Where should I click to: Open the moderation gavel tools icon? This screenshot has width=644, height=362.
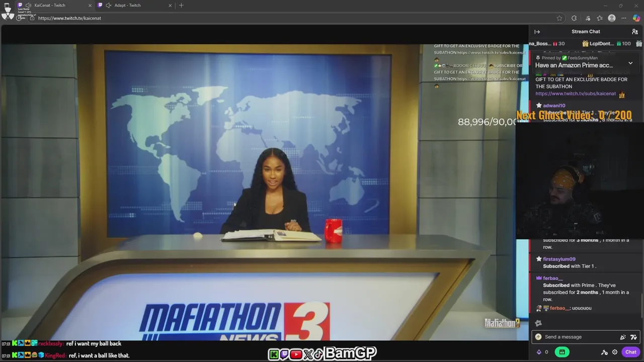click(x=604, y=352)
